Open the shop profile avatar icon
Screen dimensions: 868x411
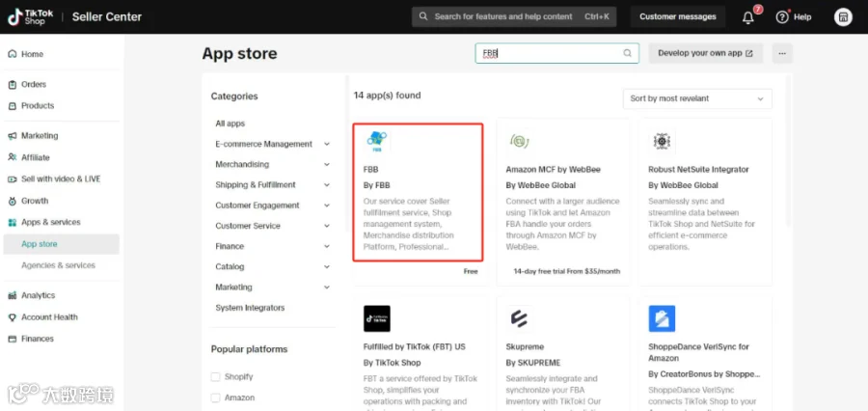click(x=843, y=16)
